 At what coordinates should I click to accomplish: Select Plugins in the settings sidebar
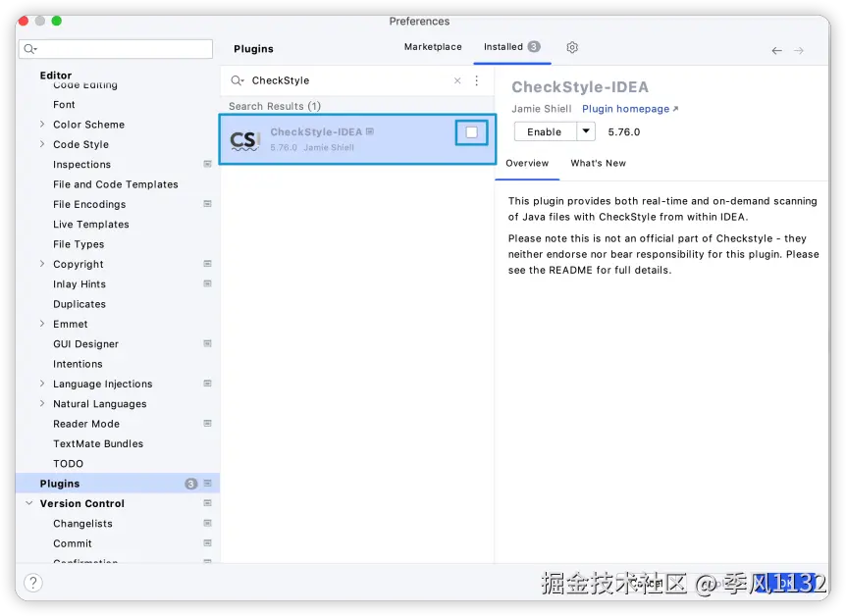point(118,484)
